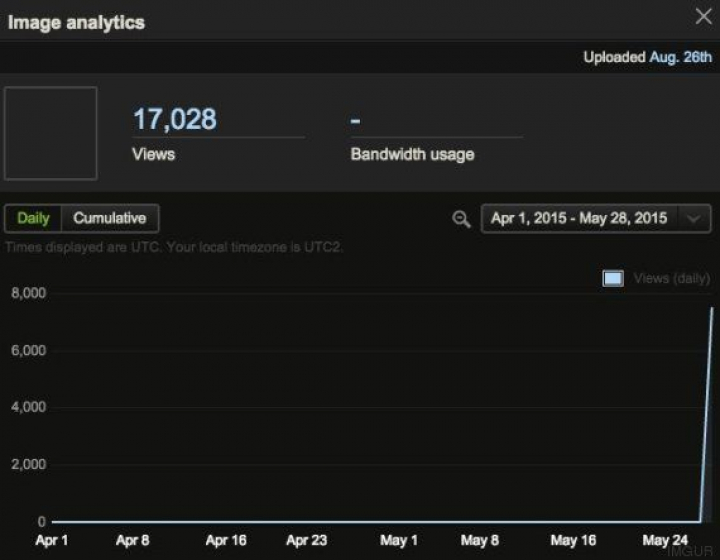
Task: Close the Image analytics dialog
Action: coord(703,16)
